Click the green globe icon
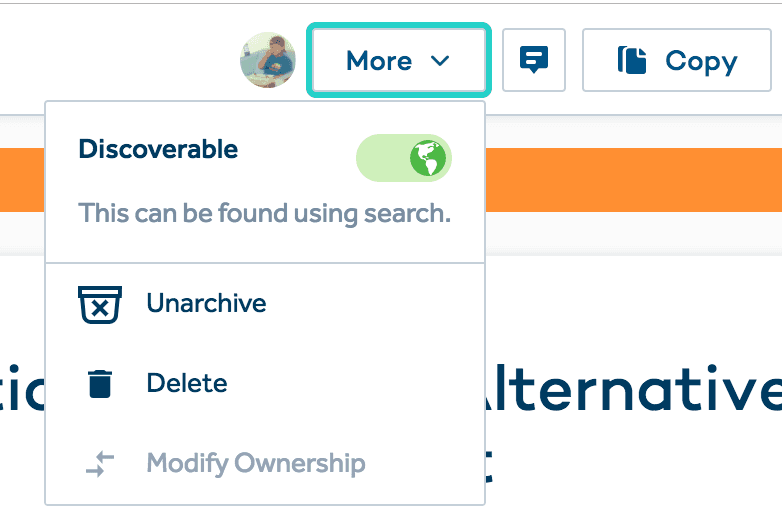 point(428,159)
